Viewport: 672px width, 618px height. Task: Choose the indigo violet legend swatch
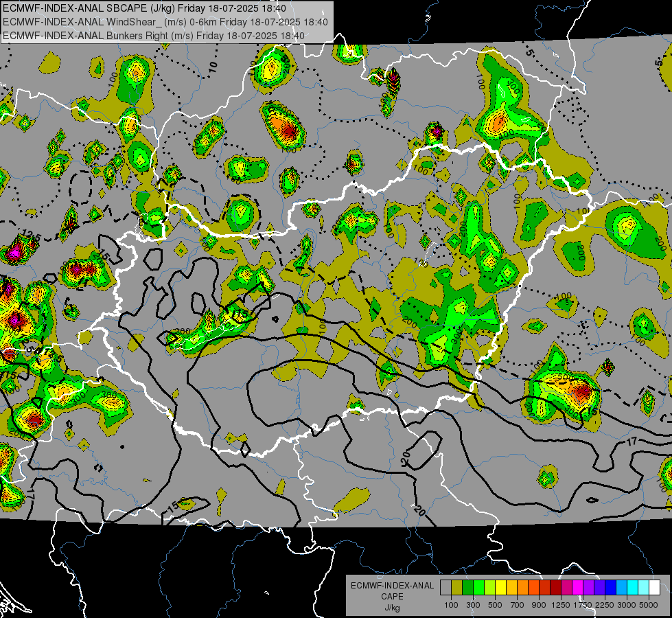coord(600,588)
